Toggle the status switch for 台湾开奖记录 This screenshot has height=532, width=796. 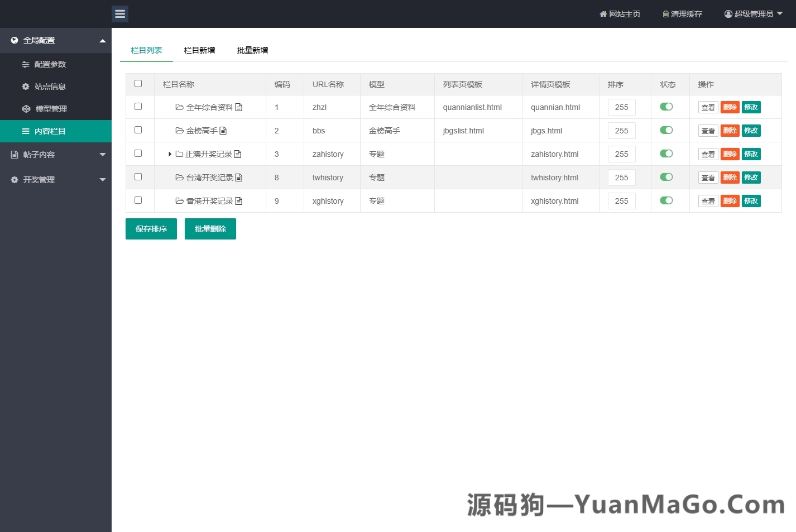tap(666, 177)
